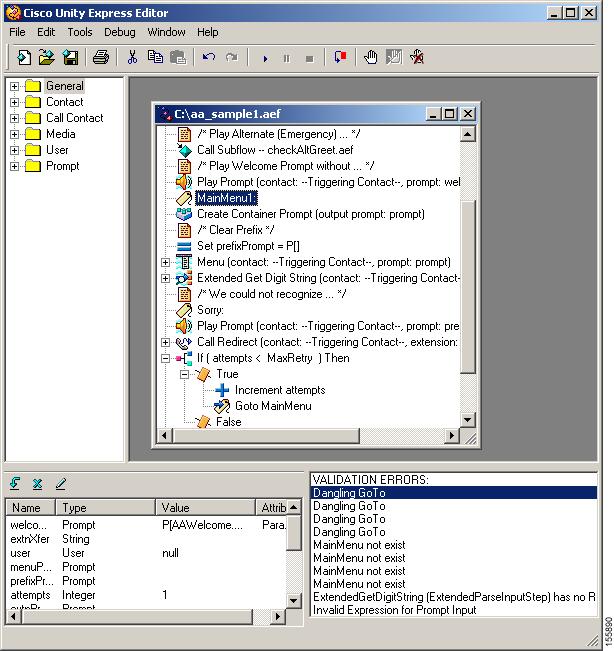
Task: Click the script window horizontal scrollbar thumb
Action: pyautogui.click(x=266, y=436)
